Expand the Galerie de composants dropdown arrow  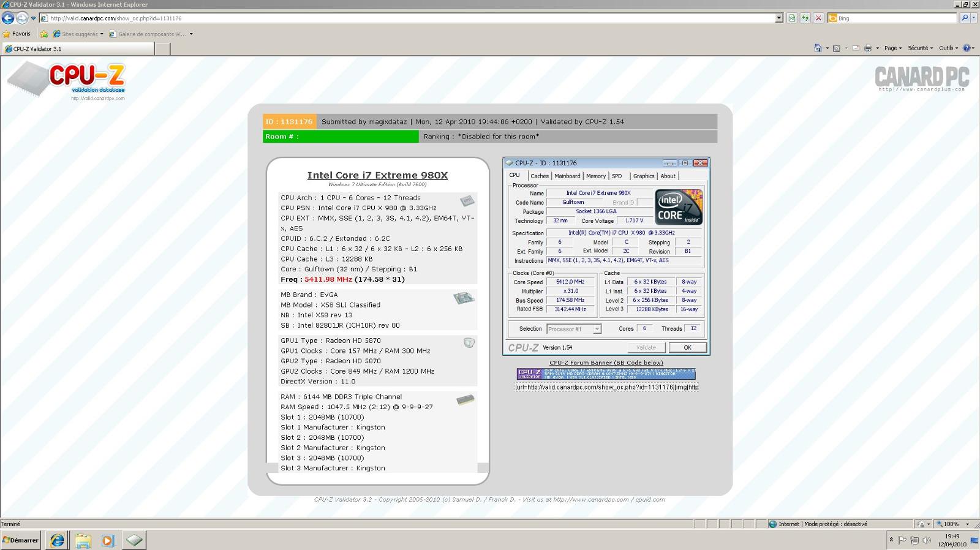tap(191, 34)
